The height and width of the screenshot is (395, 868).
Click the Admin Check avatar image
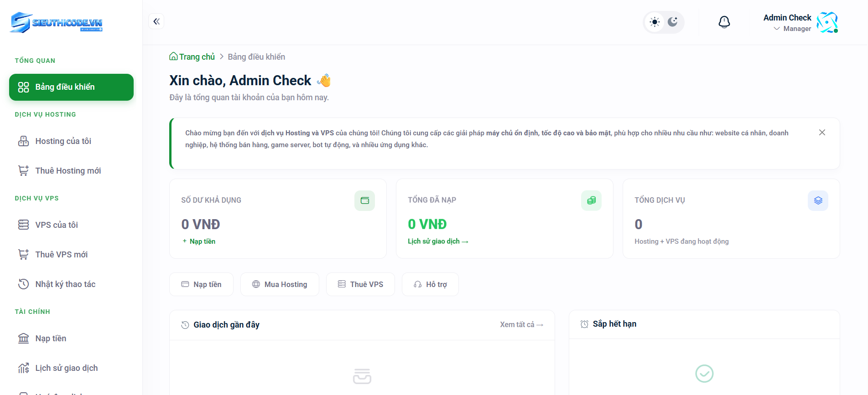(x=827, y=22)
